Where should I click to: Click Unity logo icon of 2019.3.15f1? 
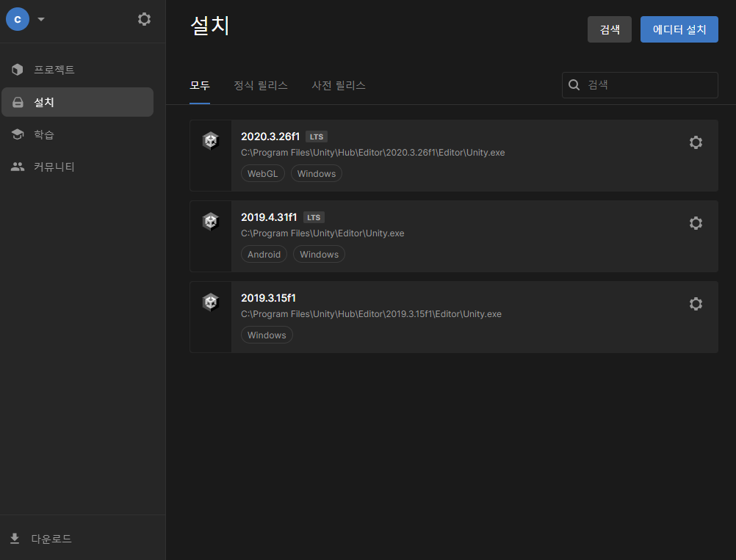pyautogui.click(x=211, y=302)
